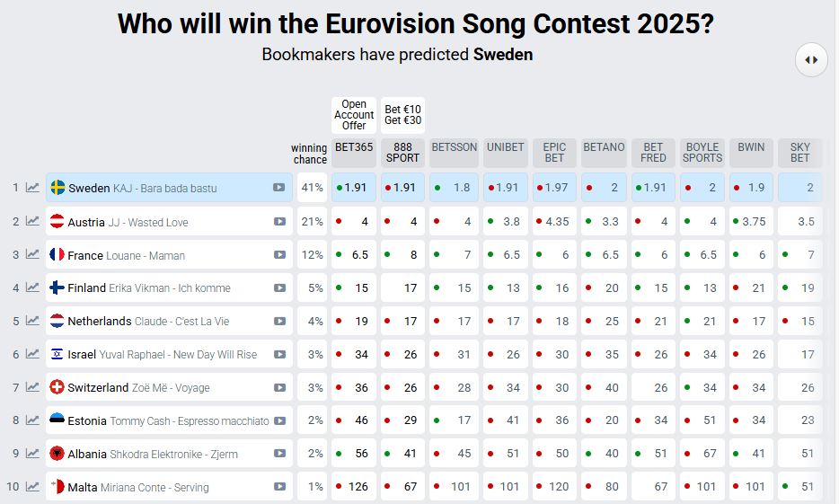839x504 pixels.
Task: Click the Sky Bet column header
Action: [800, 153]
